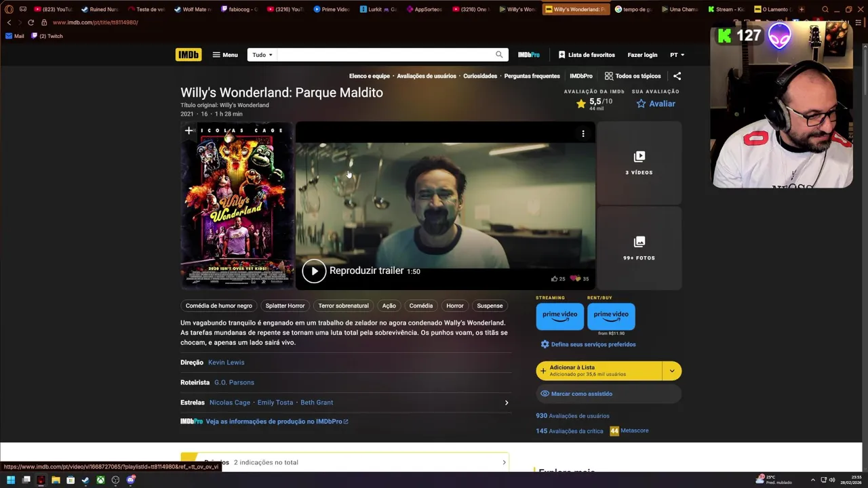Image resolution: width=868 pixels, height=488 pixels.
Task: Go to Avaliações de usuários
Action: 427,76
